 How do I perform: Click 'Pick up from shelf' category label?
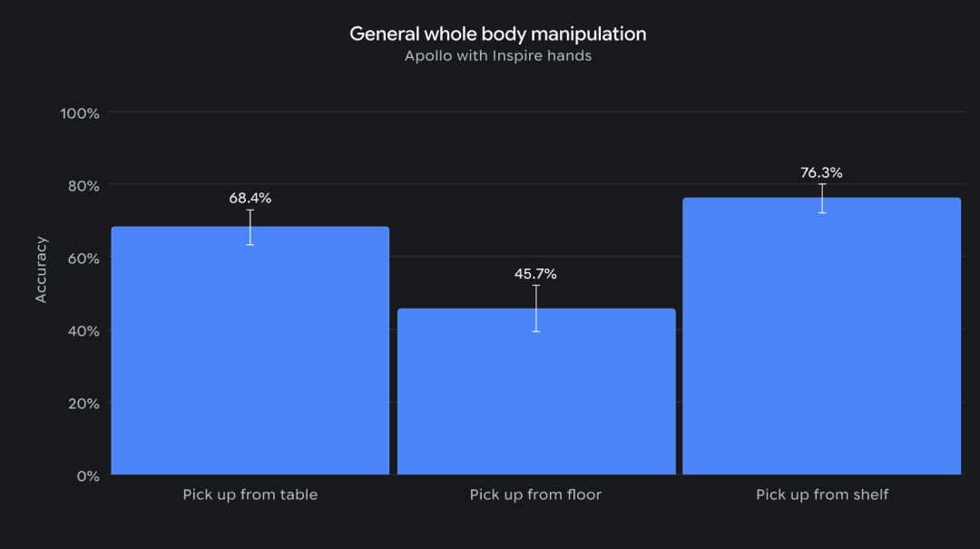tap(822, 495)
